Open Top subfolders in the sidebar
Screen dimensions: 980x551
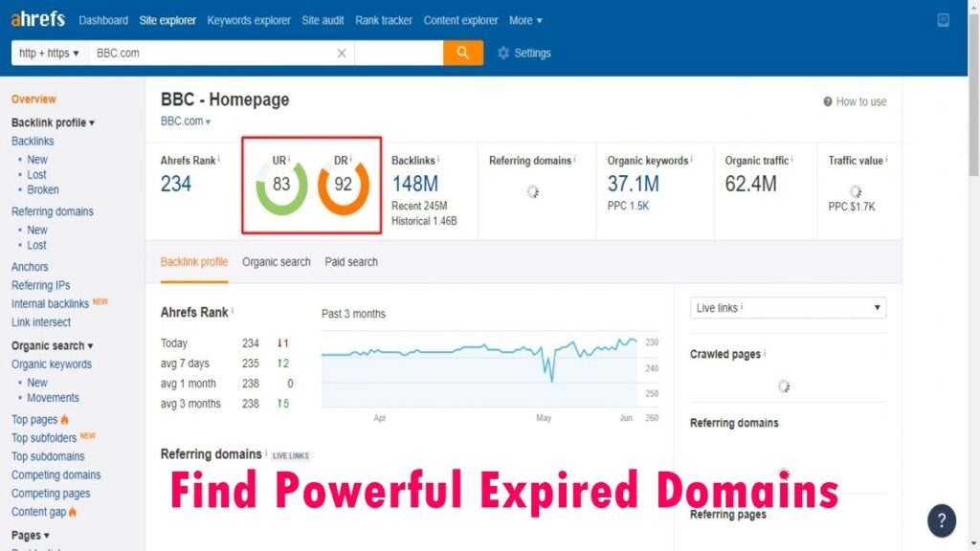44,438
